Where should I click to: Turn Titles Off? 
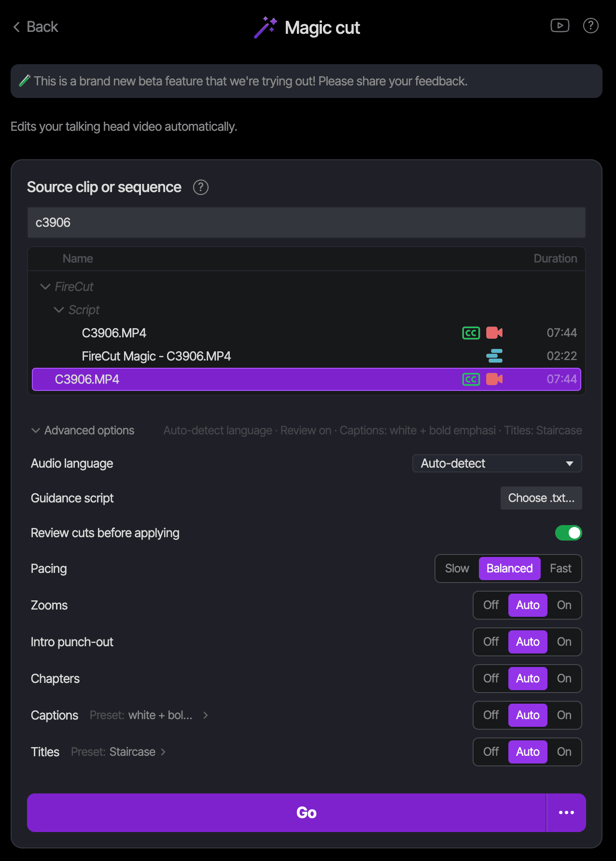[491, 752]
